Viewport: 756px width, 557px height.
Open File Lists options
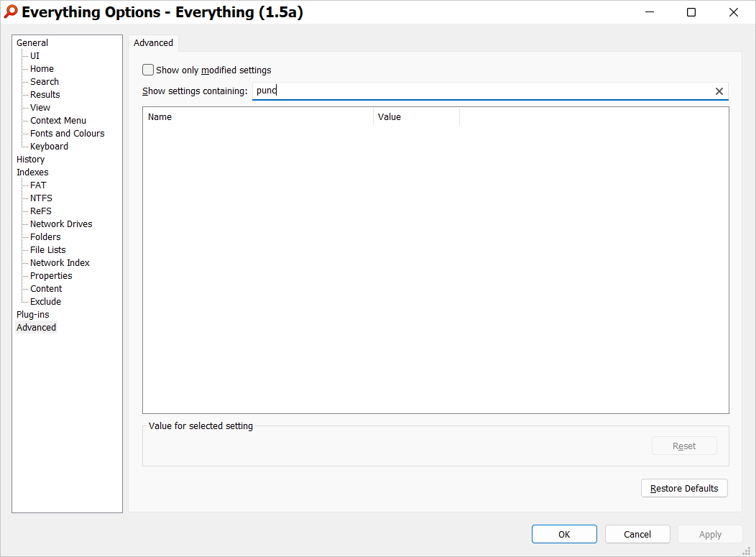[x=47, y=250]
